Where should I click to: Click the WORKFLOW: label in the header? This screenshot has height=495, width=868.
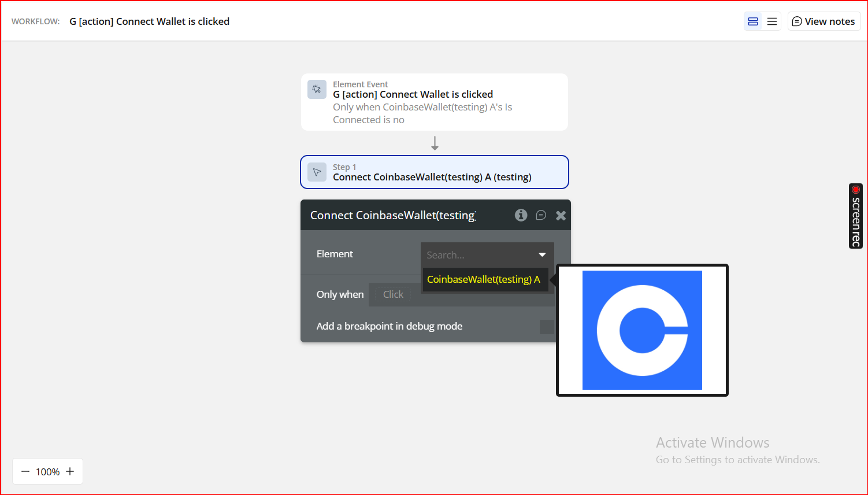36,21
